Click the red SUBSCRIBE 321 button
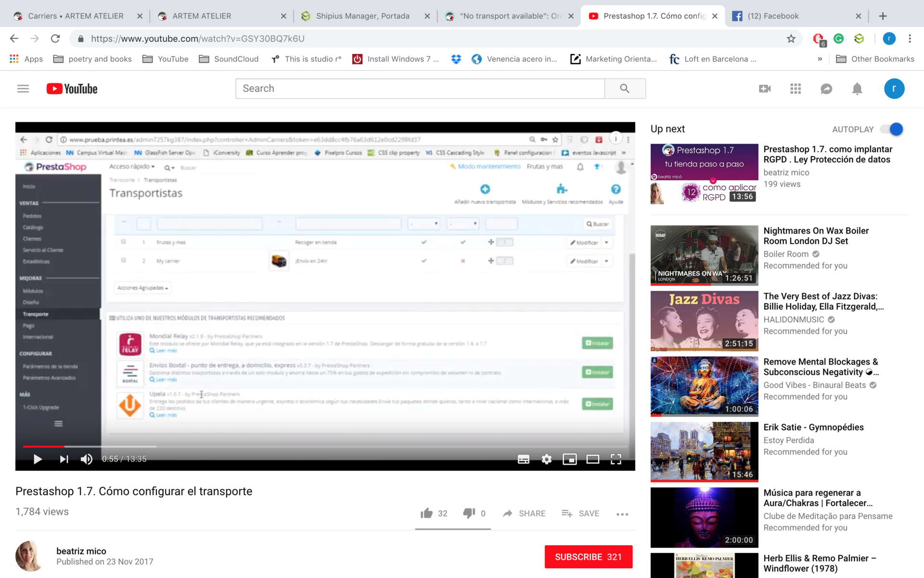The height and width of the screenshot is (578, 924). click(588, 557)
